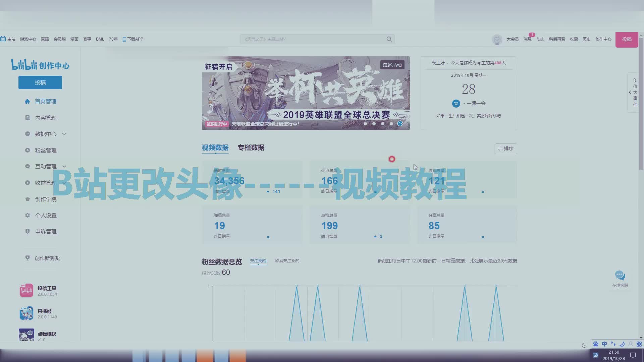Open 游戏中心 in top navigation
The image size is (644, 362).
[28, 39]
